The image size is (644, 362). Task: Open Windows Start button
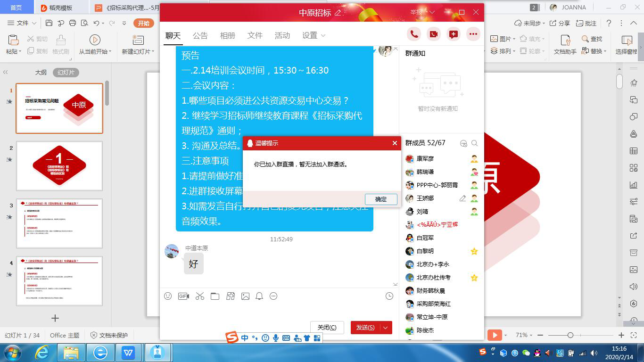pyautogui.click(x=12, y=353)
